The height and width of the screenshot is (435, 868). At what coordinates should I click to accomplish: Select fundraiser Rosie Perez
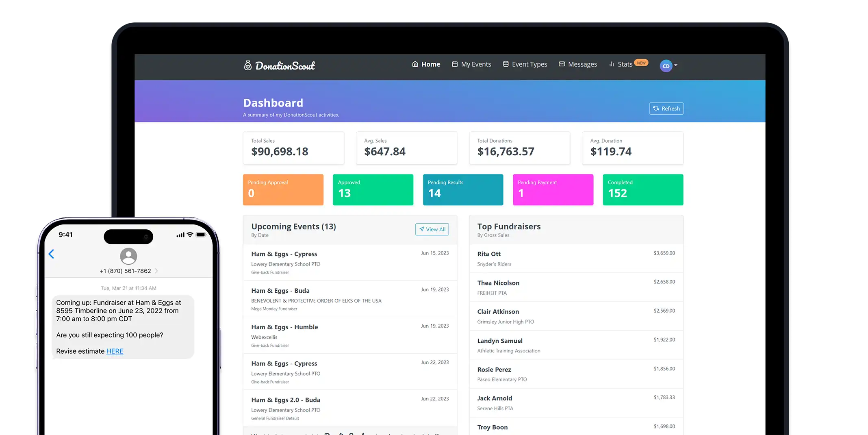click(576, 374)
